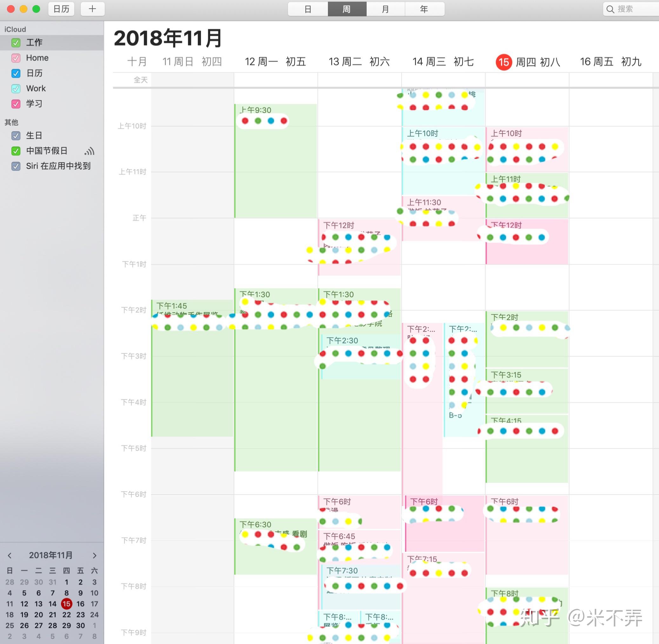Click the plus button to add event
659x644 pixels.
92,9
